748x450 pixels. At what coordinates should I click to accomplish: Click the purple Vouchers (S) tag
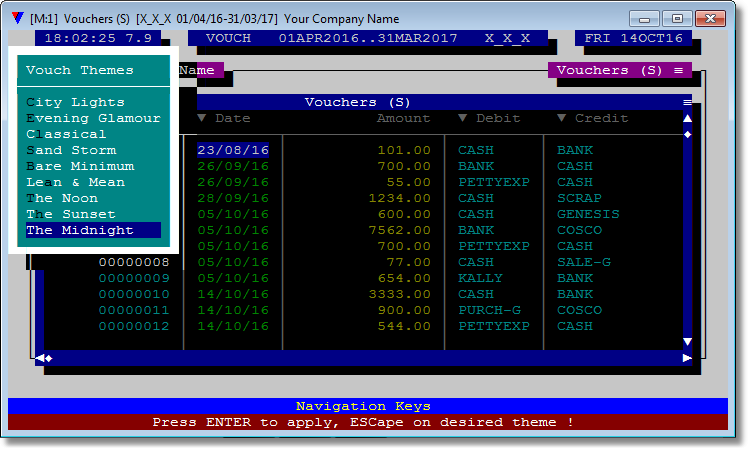coord(620,70)
